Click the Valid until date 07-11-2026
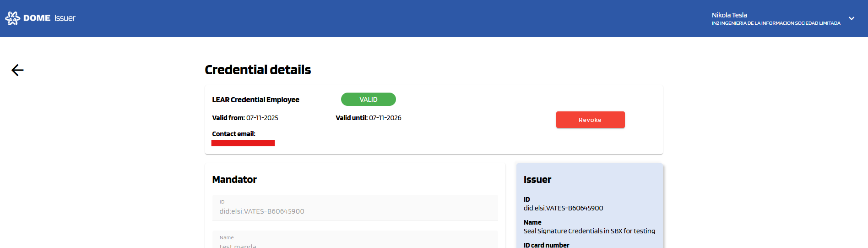Image resolution: width=868 pixels, height=248 pixels. [385, 118]
